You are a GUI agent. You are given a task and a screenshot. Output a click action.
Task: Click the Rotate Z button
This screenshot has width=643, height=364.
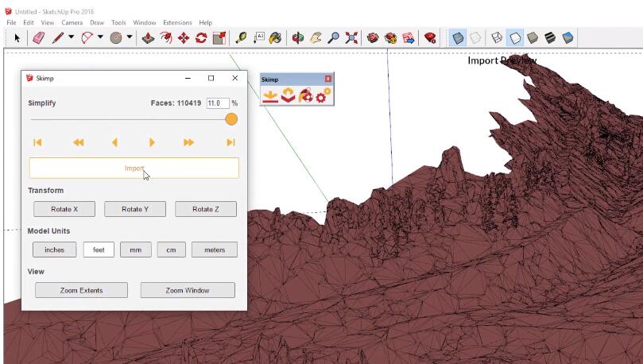(205, 209)
